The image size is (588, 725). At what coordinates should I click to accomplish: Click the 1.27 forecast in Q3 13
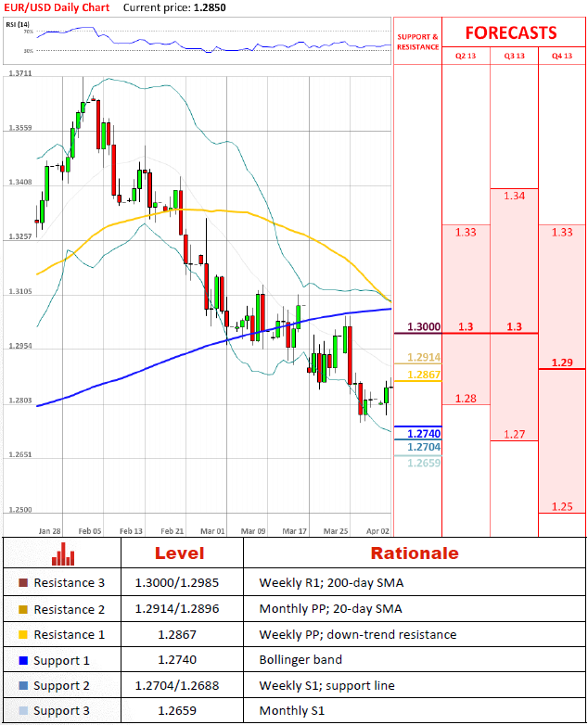coord(514,434)
